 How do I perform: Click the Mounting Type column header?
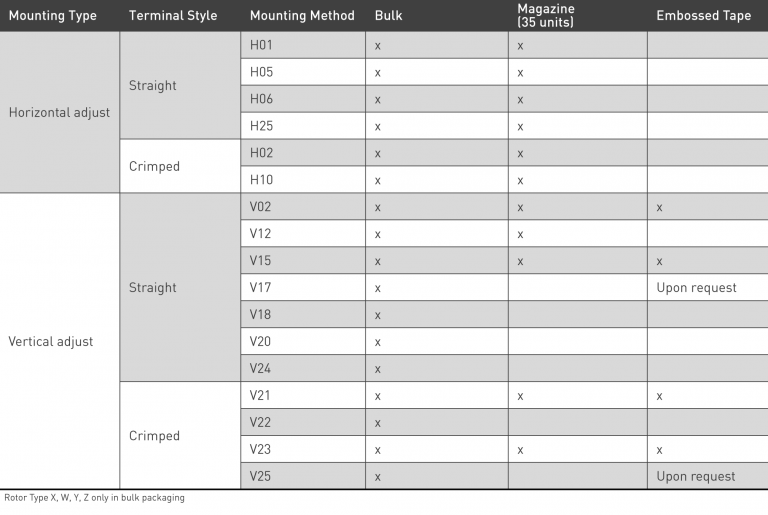[52, 16]
